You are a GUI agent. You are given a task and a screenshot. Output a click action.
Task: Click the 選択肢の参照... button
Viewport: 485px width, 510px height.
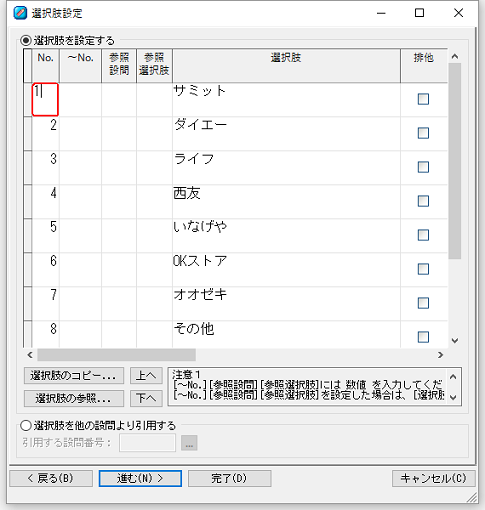[74, 398]
